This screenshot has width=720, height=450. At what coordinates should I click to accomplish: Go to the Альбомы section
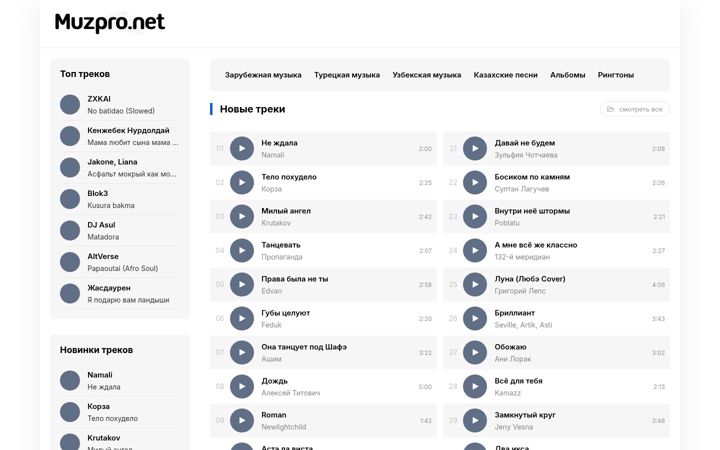[x=568, y=75]
